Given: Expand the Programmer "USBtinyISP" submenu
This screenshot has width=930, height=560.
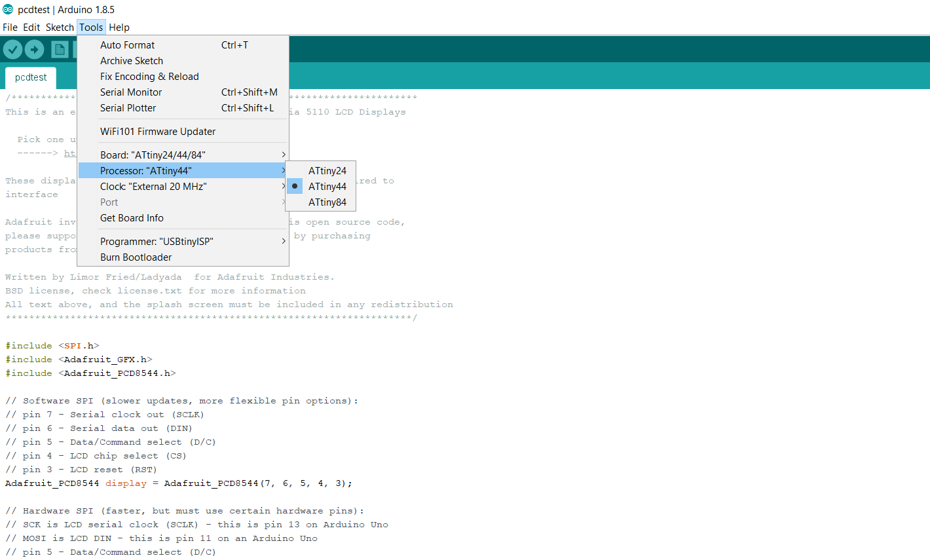Looking at the screenshot, I should click(x=183, y=242).
